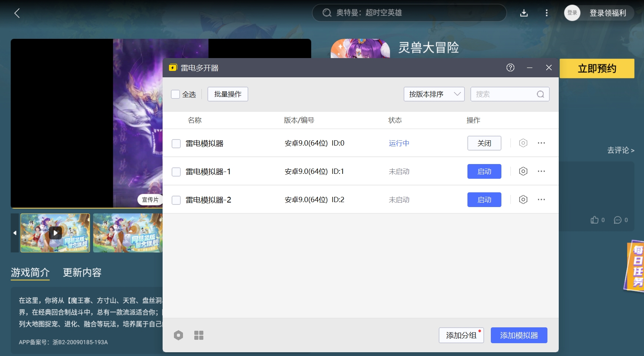This screenshot has height=356, width=644.
Task: Open the 每日任务 daily task badge
Action: [635, 266]
